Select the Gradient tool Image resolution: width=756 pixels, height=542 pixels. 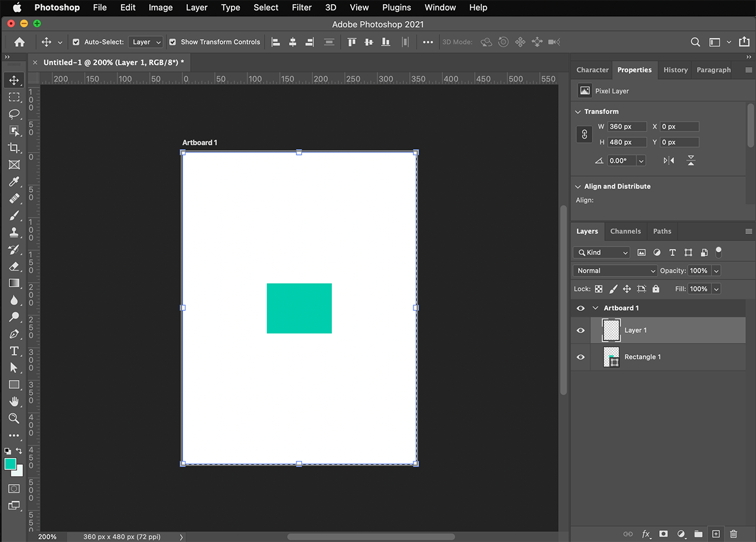click(14, 283)
